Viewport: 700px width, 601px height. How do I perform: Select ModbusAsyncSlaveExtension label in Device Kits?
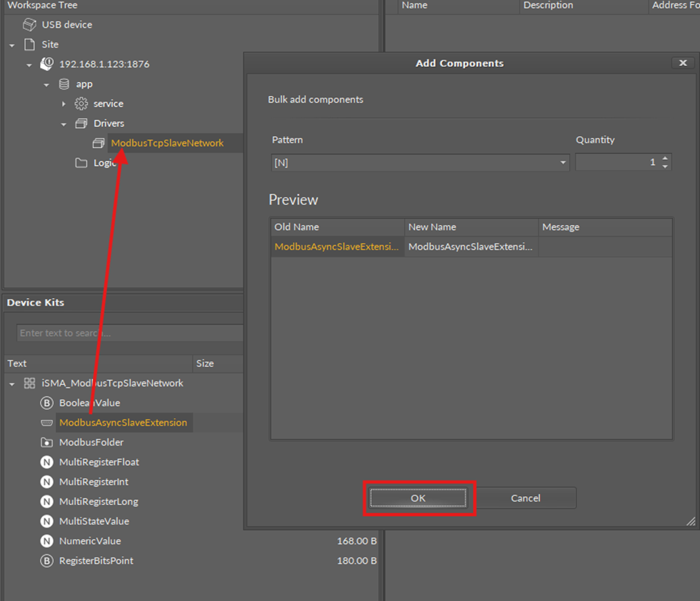123,423
